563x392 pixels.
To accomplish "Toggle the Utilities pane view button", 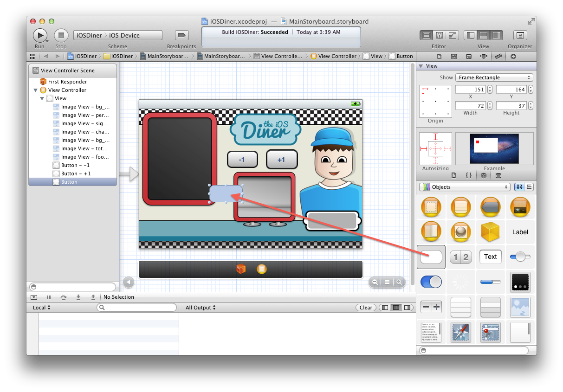I will (x=497, y=35).
